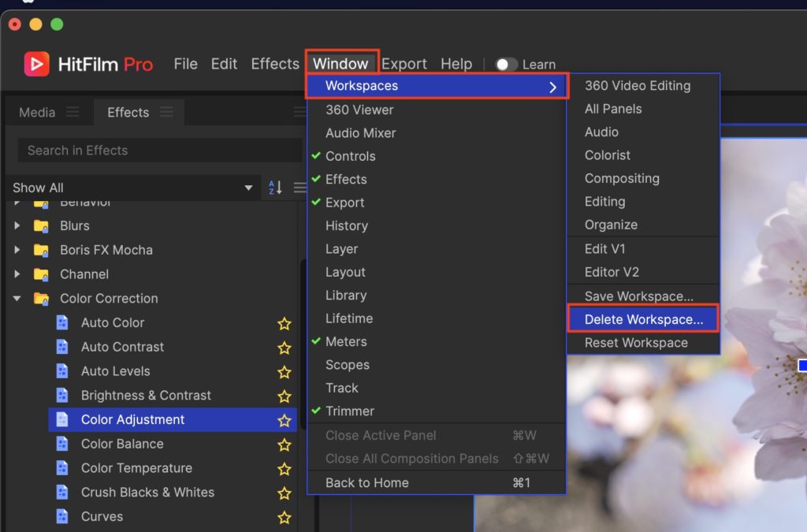Click the Blurs folder icon

click(x=41, y=225)
